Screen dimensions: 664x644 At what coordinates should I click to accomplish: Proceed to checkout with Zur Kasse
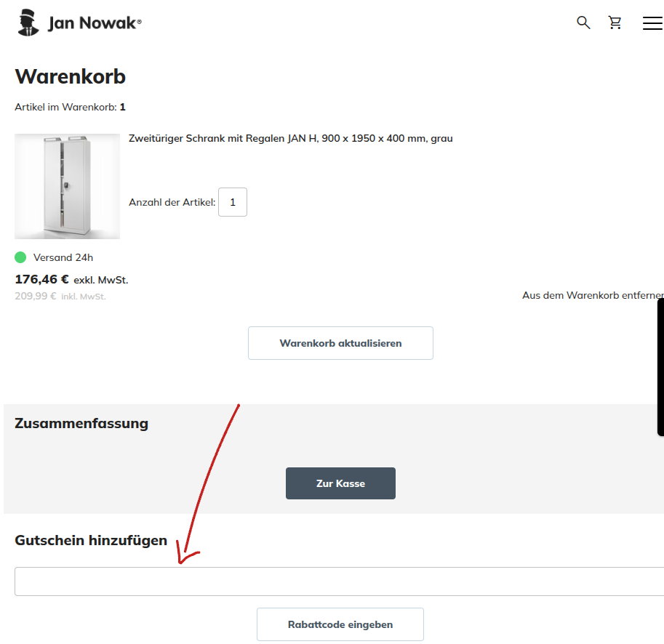340,483
